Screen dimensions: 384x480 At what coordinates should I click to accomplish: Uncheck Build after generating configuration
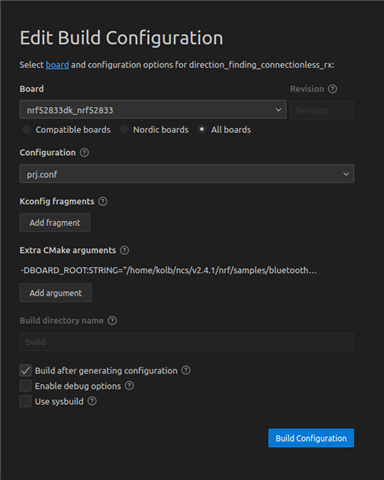point(26,370)
